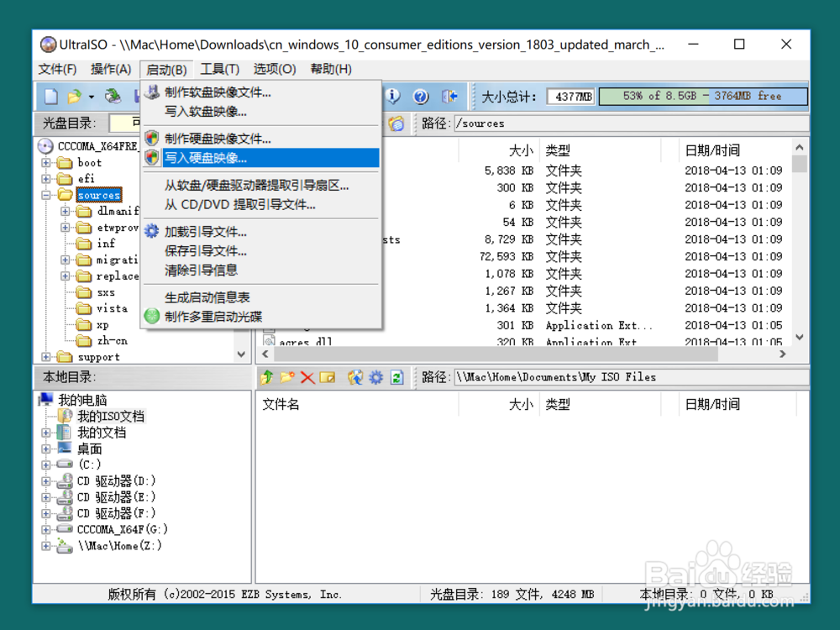Screen dimensions: 840x630
Task: Click the New file toolbar icon
Action: click(x=51, y=97)
